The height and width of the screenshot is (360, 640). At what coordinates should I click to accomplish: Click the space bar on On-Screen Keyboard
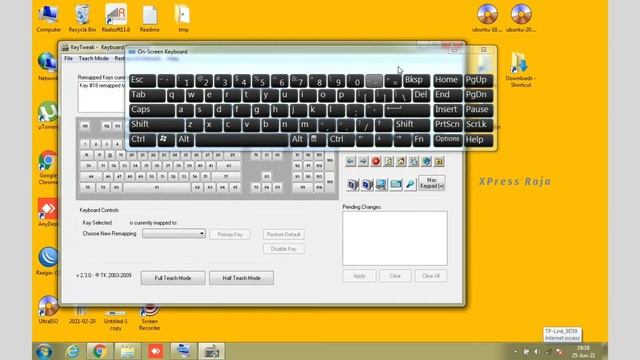point(242,140)
